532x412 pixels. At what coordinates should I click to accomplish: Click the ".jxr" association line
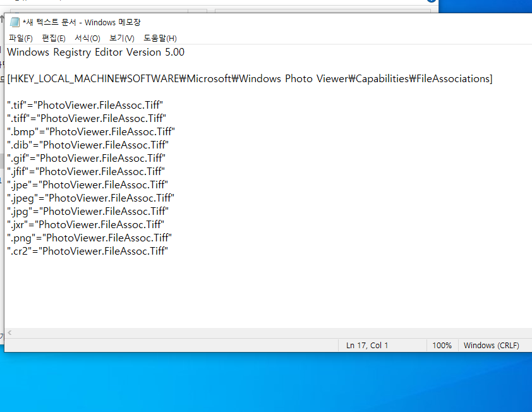tap(85, 224)
